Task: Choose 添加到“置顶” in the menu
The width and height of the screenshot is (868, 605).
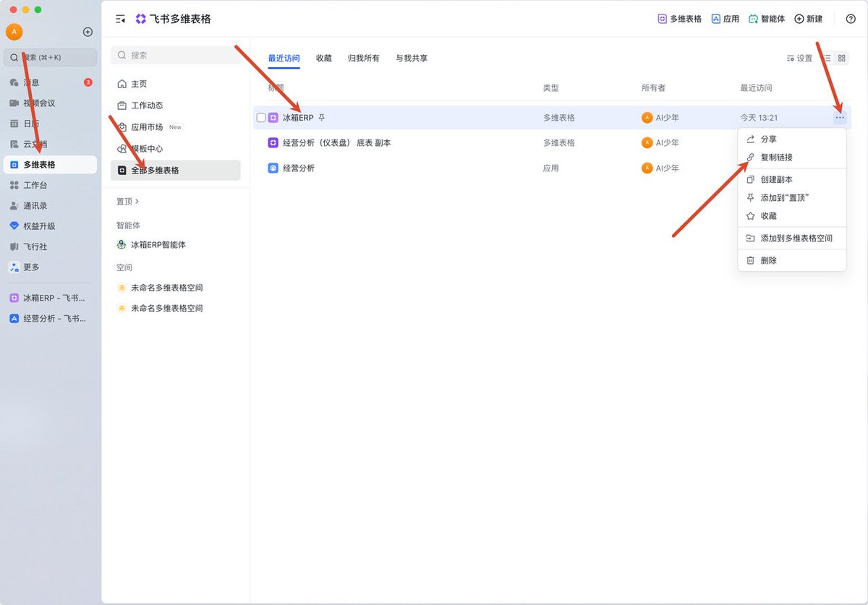Action: [792, 197]
